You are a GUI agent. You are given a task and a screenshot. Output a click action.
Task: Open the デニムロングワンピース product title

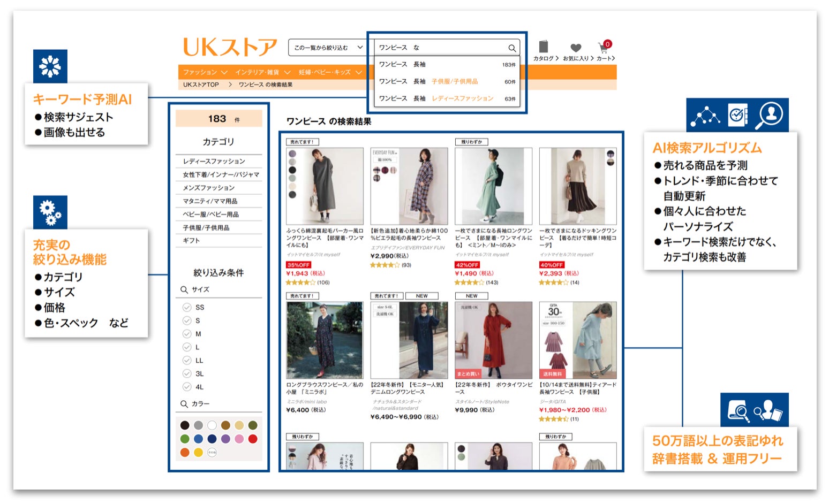click(409, 388)
